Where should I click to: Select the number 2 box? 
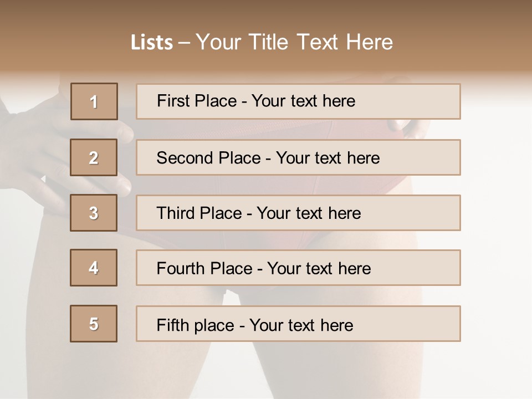click(x=94, y=157)
